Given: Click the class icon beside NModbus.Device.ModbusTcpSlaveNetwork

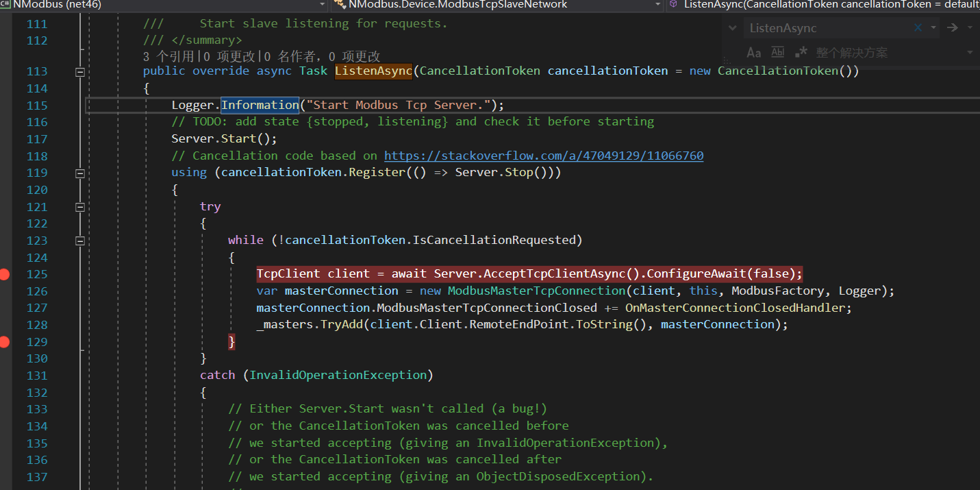Looking at the screenshot, I should (339, 4).
